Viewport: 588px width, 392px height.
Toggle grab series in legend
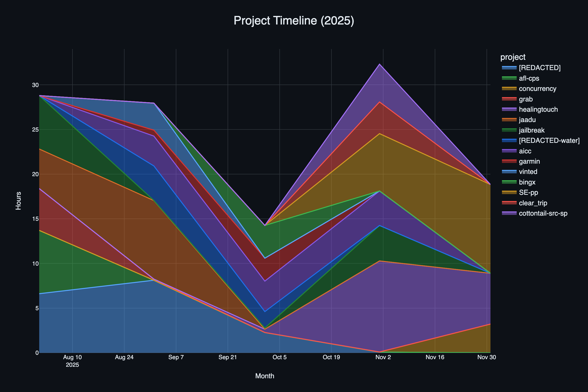[526, 99]
